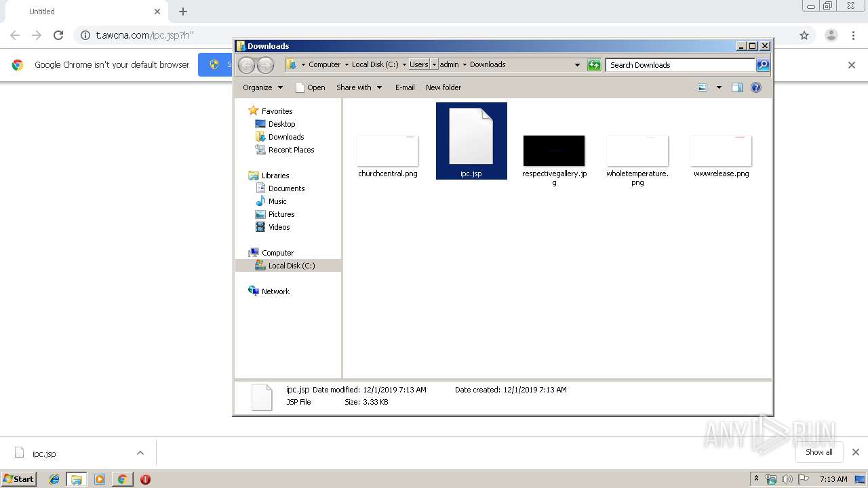
Task: Select wwwrelease.png file
Action: [721, 156]
